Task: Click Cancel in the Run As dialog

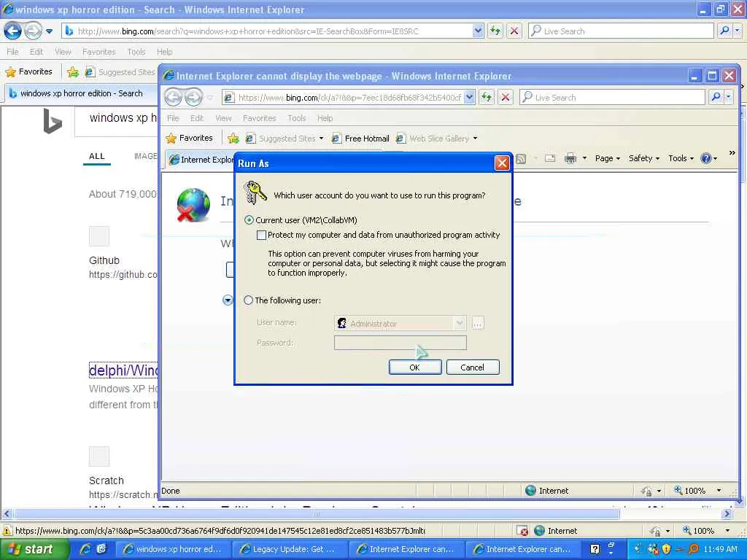Action: click(472, 367)
